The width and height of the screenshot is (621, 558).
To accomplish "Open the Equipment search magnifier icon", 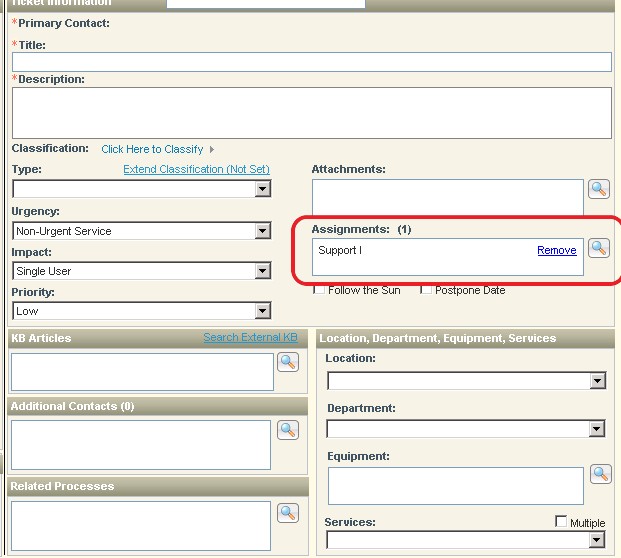I will pos(600,474).
